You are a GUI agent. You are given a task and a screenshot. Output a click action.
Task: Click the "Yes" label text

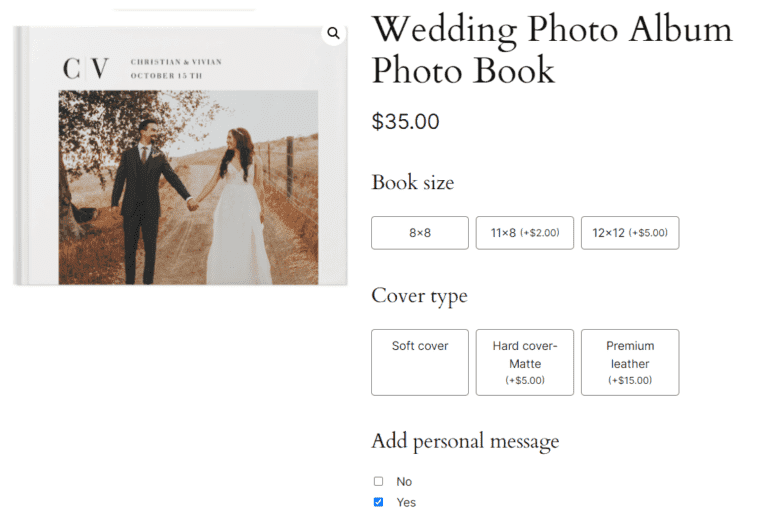click(406, 502)
